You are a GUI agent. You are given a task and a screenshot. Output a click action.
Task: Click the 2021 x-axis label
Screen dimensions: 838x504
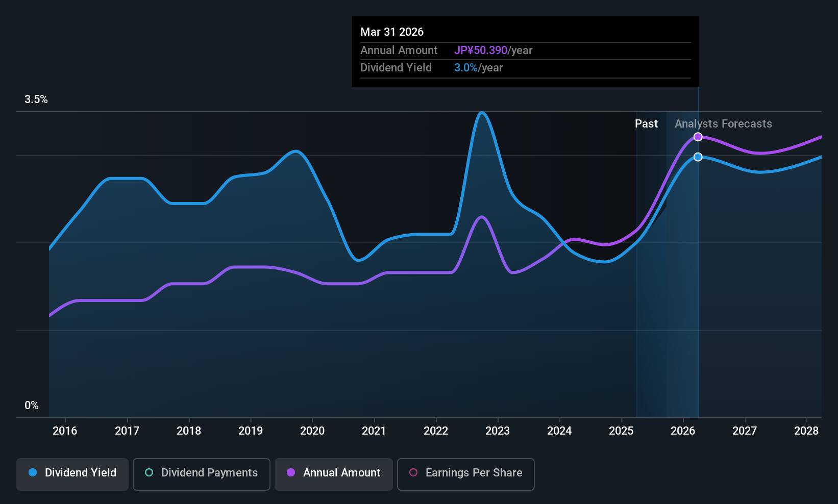pos(374,431)
